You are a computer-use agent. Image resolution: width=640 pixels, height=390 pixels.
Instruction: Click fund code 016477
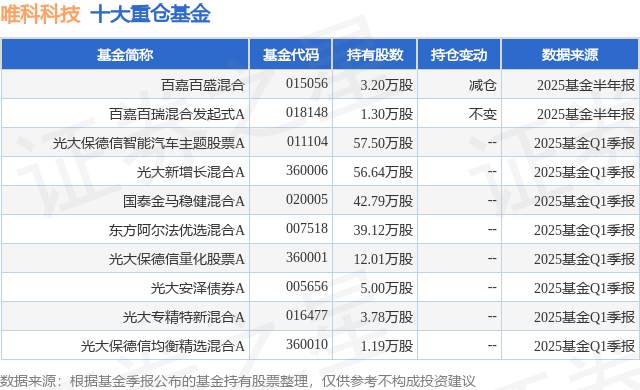[307, 315]
